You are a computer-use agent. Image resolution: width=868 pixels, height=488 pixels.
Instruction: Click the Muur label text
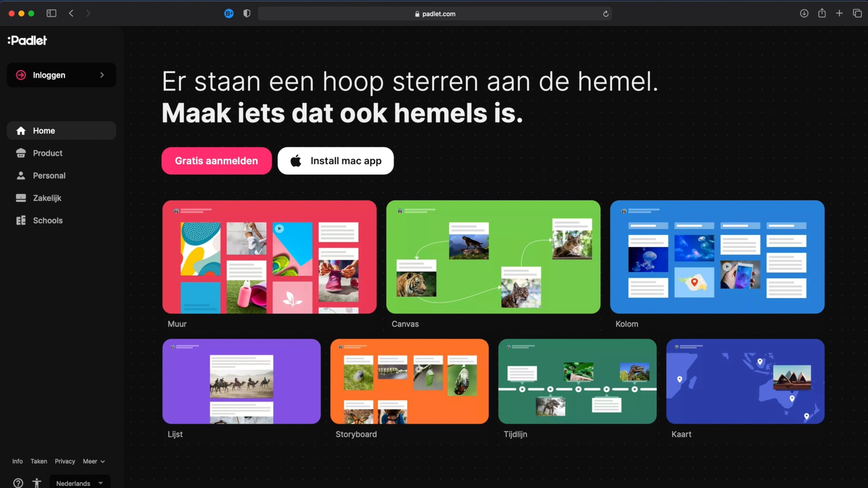tap(177, 324)
